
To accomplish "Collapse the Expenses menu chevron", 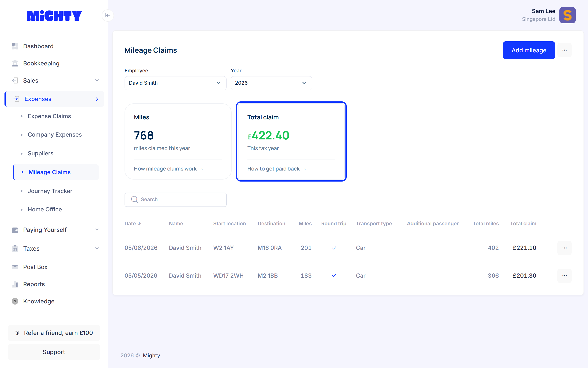I will (97, 99).
